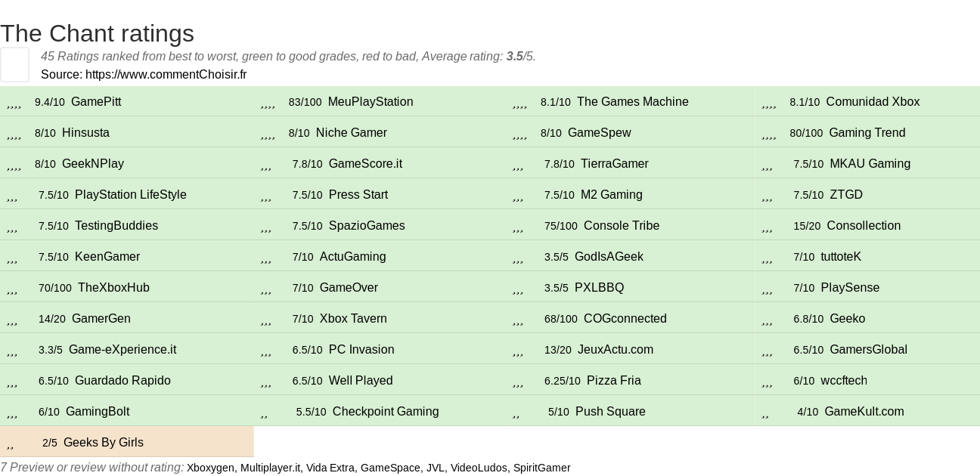
Task: Open the Geeks By Girls 2/5 review
Action: (126, 442)
